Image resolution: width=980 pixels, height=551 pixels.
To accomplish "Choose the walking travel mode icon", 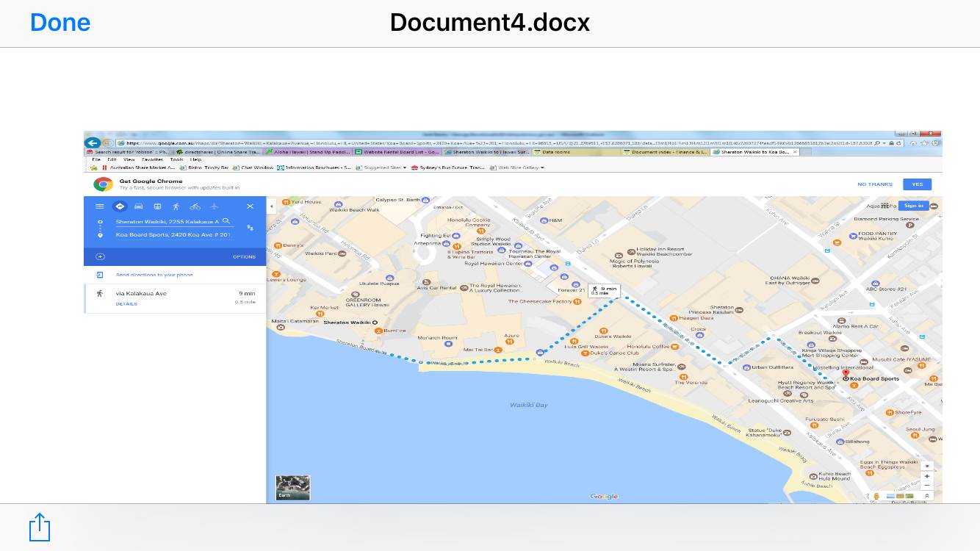I will click(x=176, y=206).
